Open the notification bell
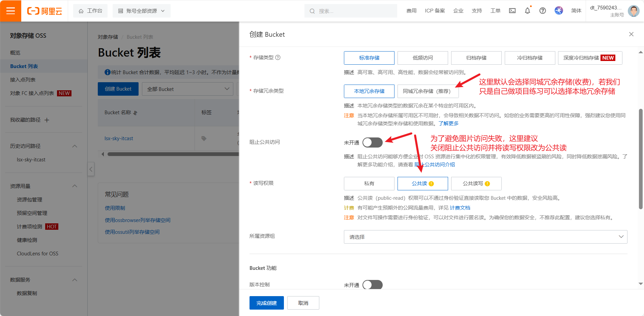Image resolution: width=644 pixels, height=316 pixels. [x=527, y=10]
